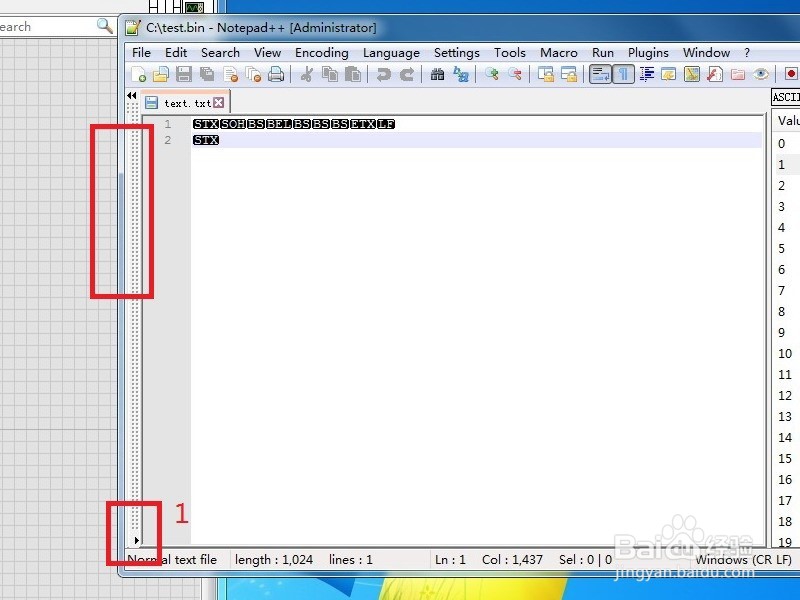Click the Paste clipboard icon
This screenshot has width=800, height=600.
pyautogui.click(x=353, y=74)
